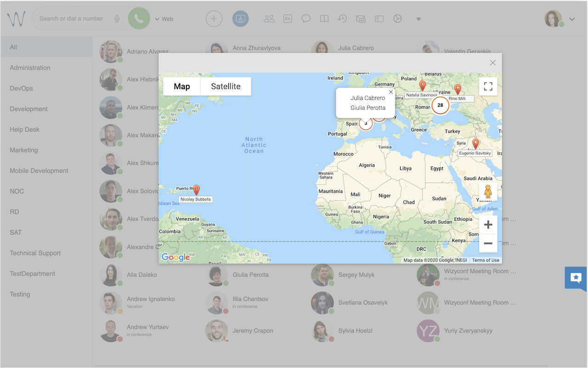Viewport: 588px width, 368px height.
Task: Click the voicemail envelope icon
Action: [361, 19]
